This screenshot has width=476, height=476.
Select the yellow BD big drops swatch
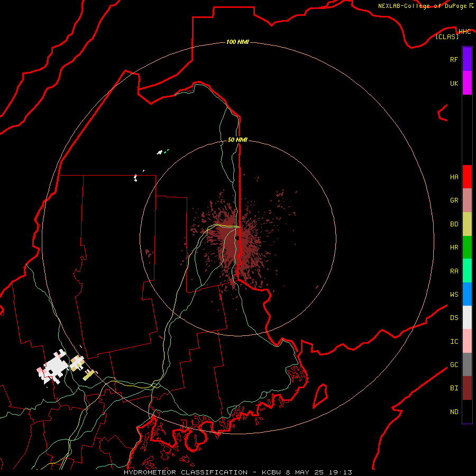point(467,224)
